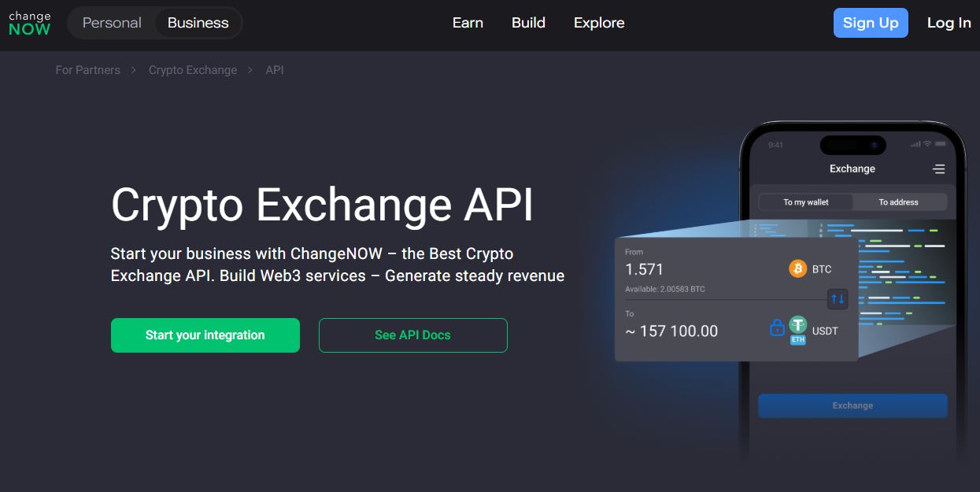This screenshot has height=492, width=980.
Task: Click the Exchange button in phone mockup
Action: click(852, 406)
